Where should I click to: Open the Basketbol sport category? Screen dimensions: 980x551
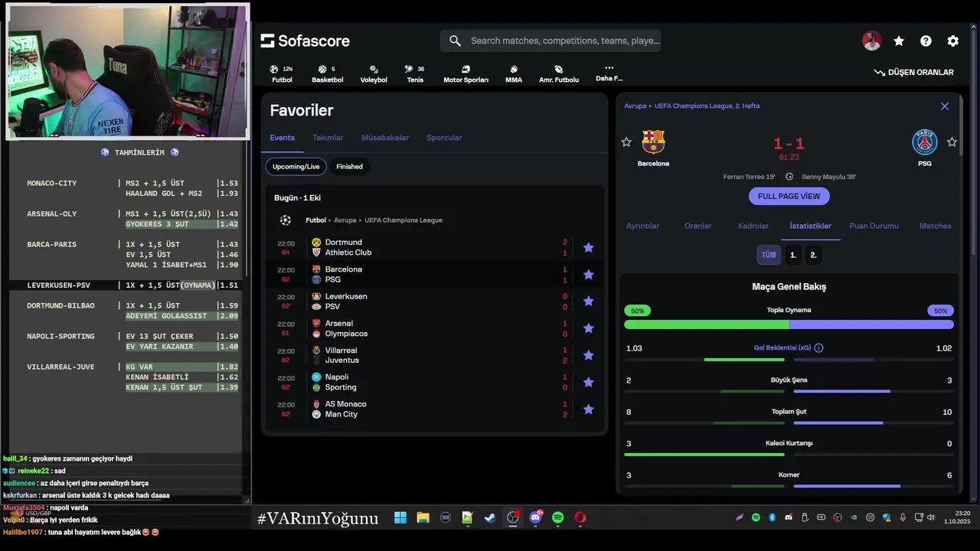[x=327, y=73]
